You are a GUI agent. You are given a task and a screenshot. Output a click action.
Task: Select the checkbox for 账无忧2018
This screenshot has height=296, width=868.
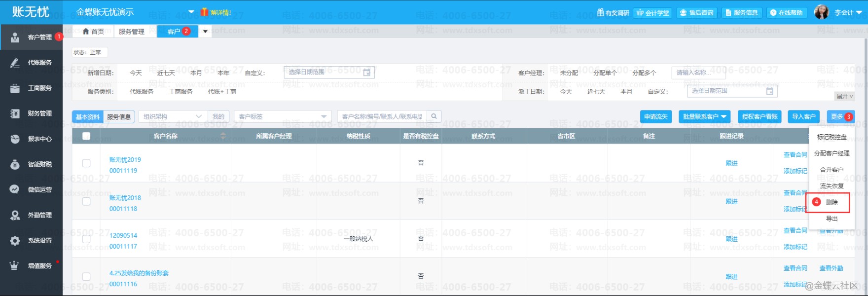pyautogui.click(x=86, y=201)
